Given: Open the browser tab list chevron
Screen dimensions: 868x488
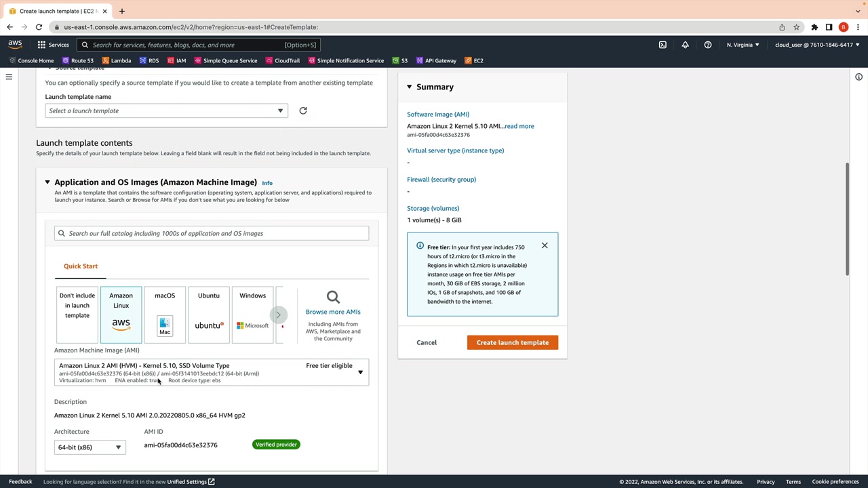Looking at the screenshot, I should pos(858,11).
